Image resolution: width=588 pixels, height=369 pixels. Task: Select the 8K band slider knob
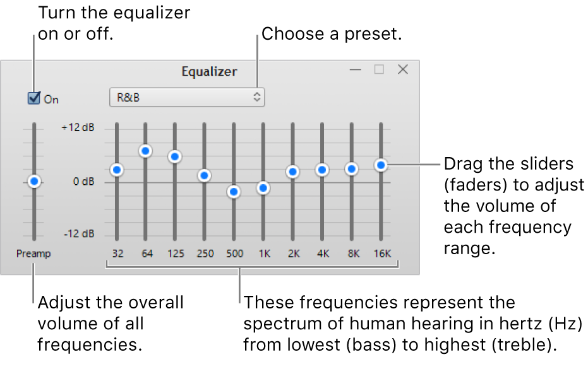[352, 169]
